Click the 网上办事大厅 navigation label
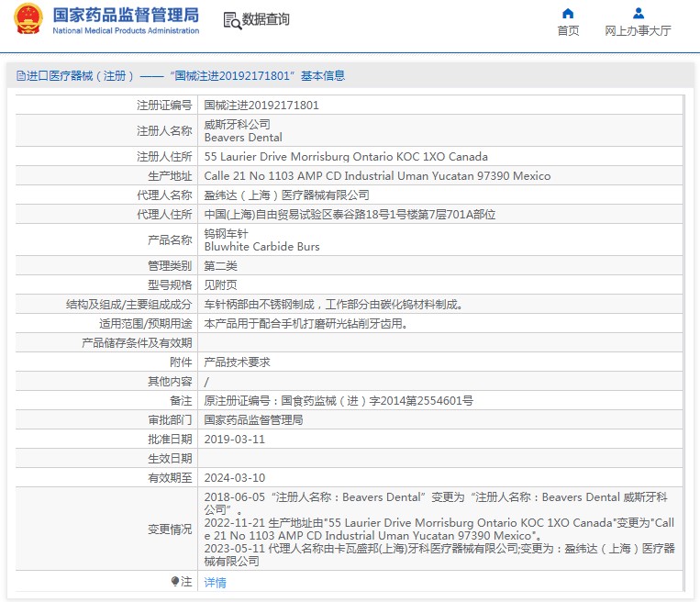 pyautogui.click(x=638, y=31)
